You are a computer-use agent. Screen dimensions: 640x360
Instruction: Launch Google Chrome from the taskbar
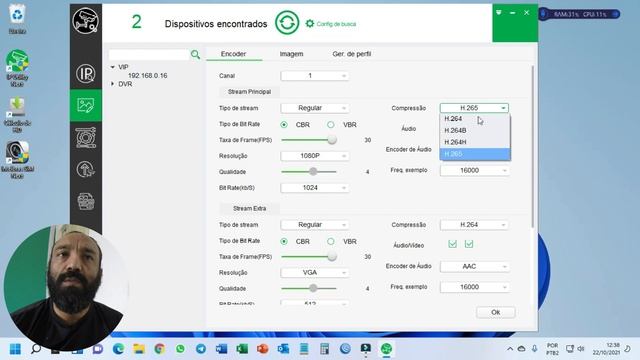pos(160,349)
